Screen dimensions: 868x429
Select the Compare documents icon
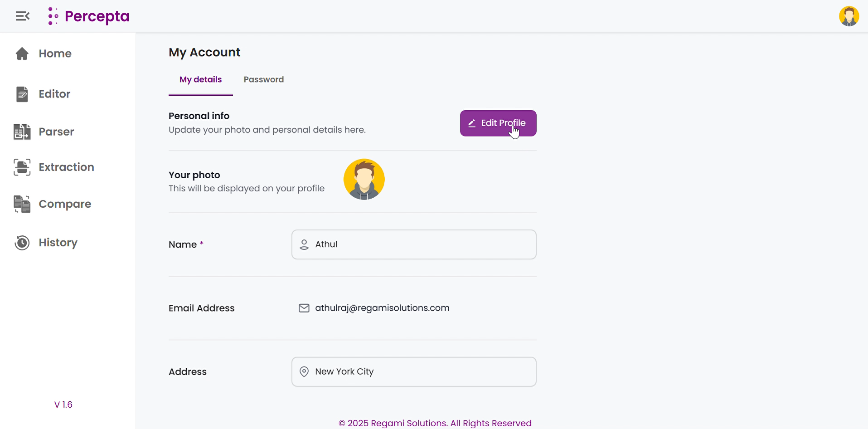[22, 204]
